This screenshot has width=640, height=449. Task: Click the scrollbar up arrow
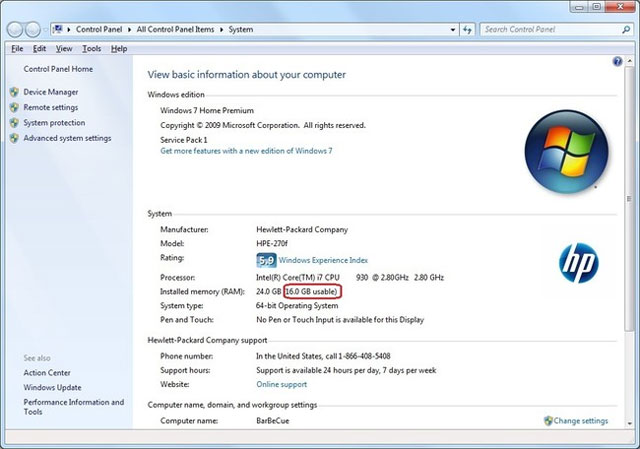[629, 61]
